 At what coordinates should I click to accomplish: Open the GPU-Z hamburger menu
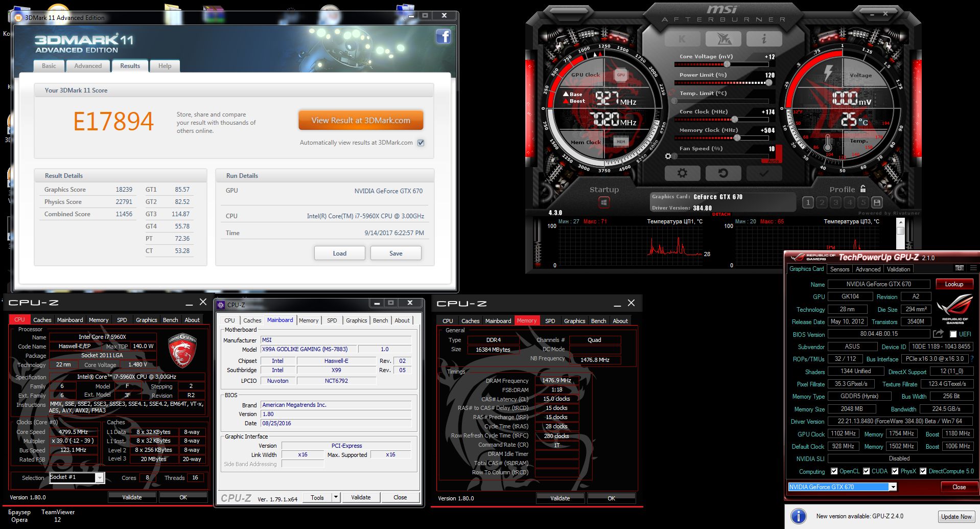(973, 268)
